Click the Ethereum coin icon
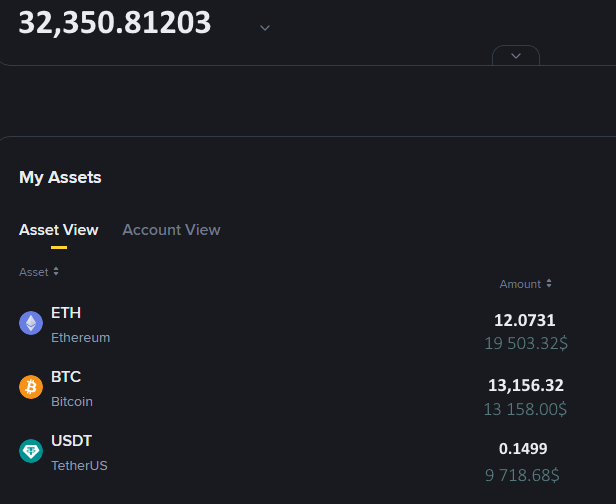The width and height of the screenshot is (616, 504). pyautogui.click(x=31, y=323)
